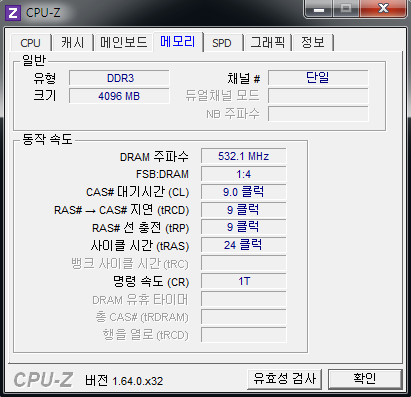411x397 pixels.
Task: Click the 사이클 시간 (tRAS) label
Action: click(140, 246)
